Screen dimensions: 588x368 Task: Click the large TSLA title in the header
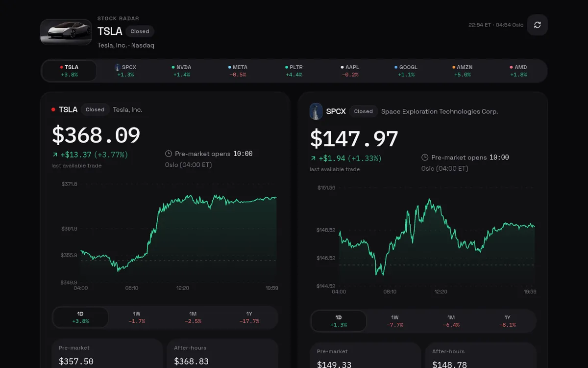[x=110, y=31]
